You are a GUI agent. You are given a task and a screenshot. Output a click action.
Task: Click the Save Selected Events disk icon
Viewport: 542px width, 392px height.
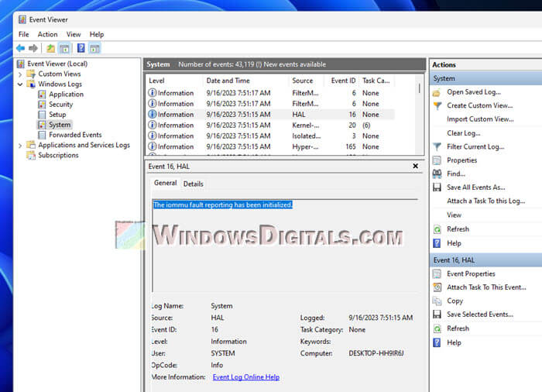[437, 315]
